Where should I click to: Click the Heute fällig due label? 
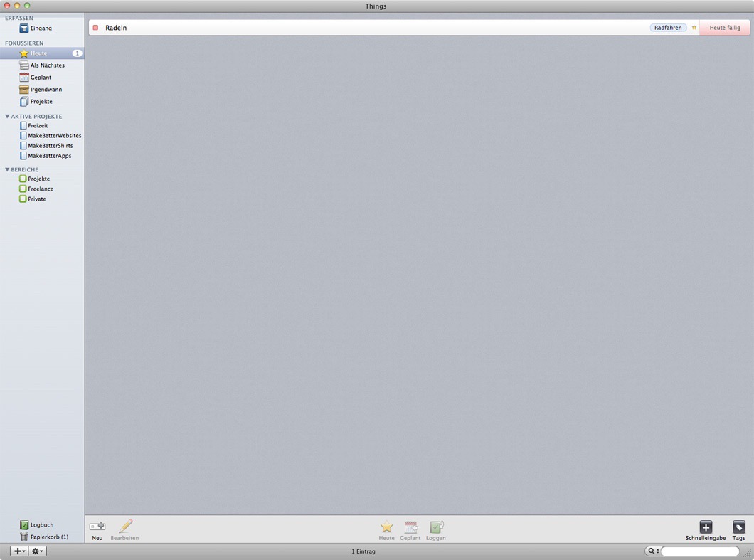tap(725, 28)
